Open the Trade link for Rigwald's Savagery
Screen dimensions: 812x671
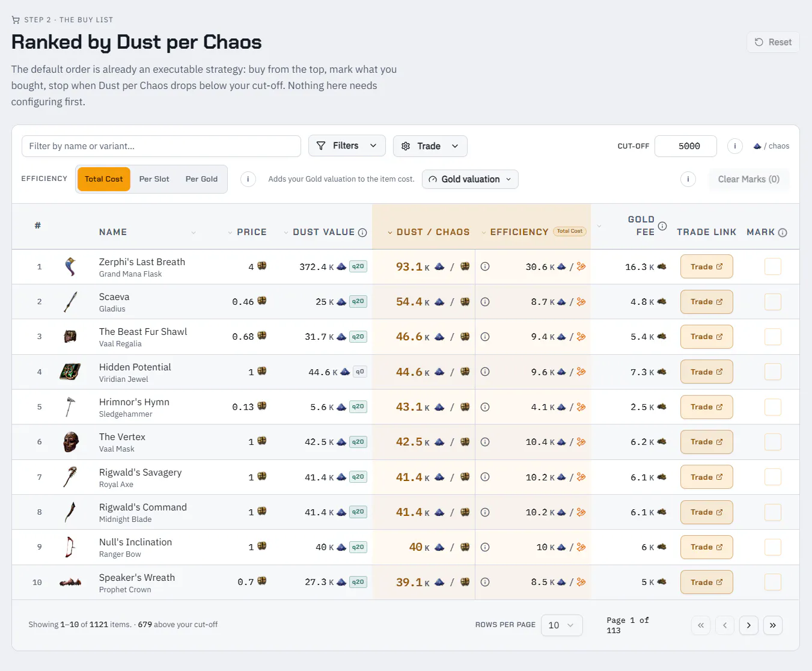(x=707, y=477)
